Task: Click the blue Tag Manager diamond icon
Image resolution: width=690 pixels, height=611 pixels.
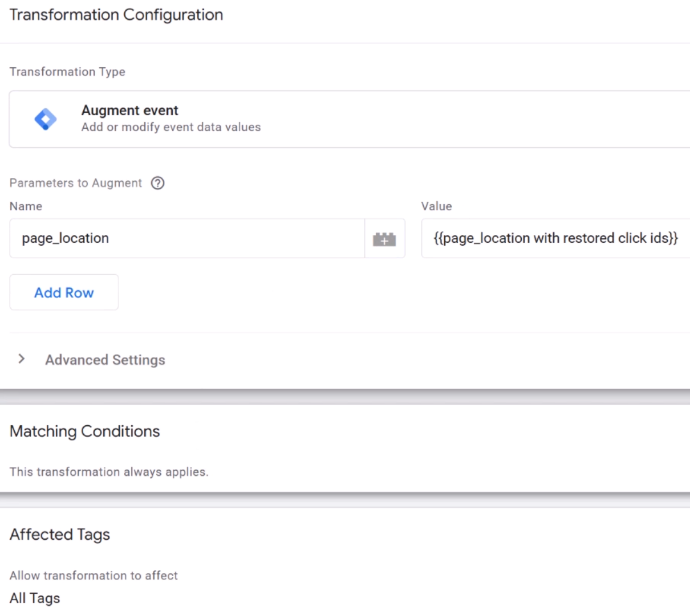Action: [45, 119]
